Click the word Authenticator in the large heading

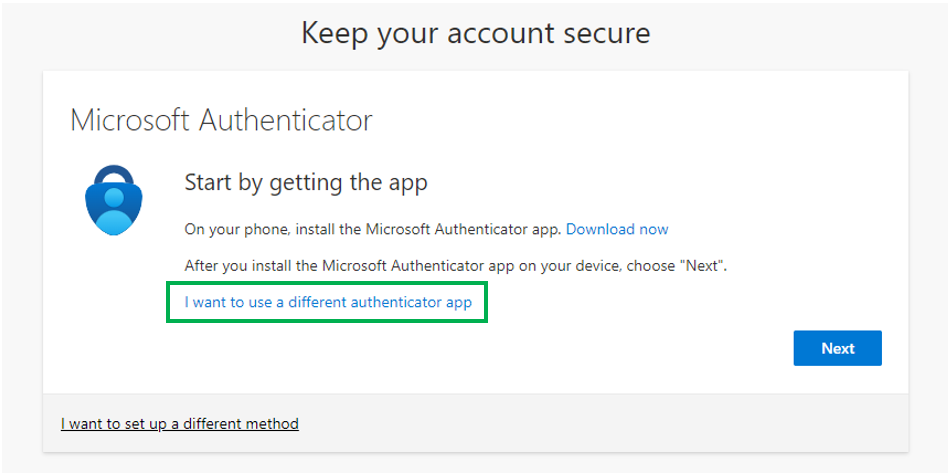point(285,120)
